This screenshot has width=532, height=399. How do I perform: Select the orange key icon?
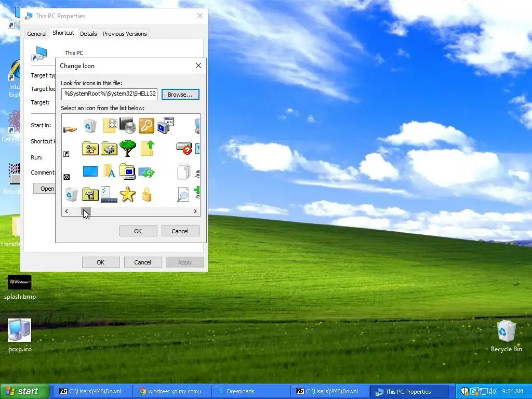point(147,126)
